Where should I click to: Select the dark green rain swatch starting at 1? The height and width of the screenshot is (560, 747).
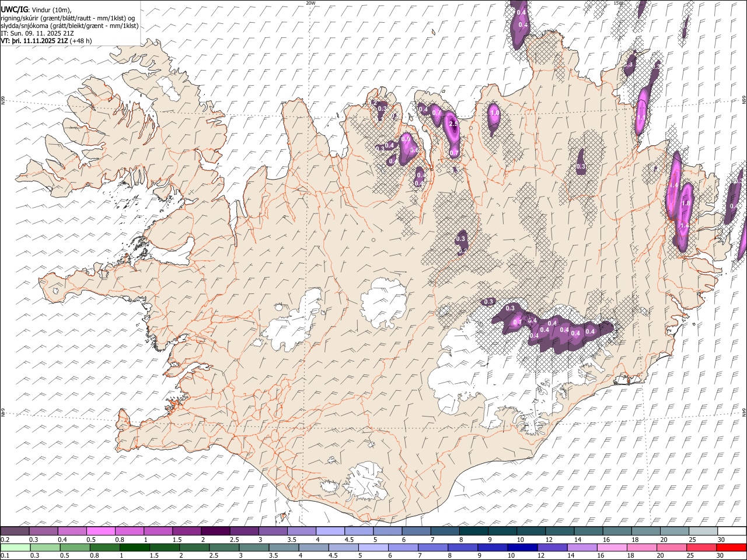(134, 547)
